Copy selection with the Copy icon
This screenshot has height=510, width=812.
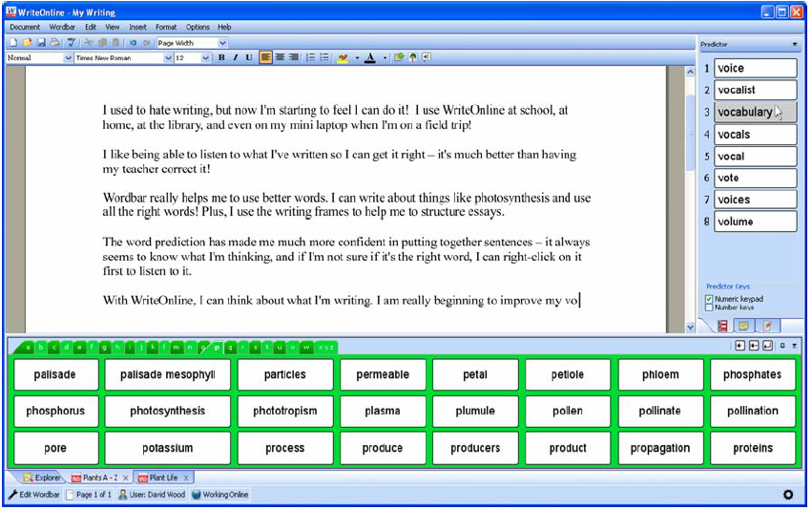click(x=102, y=43)
